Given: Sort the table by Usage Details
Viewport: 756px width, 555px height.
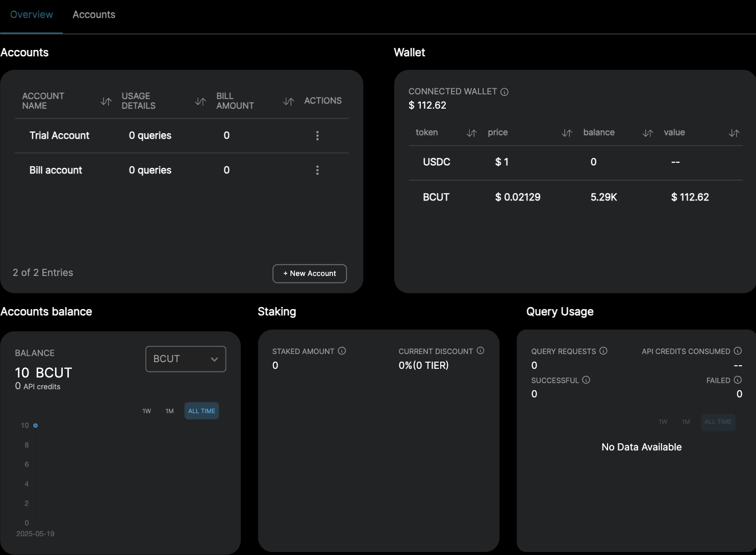Looking at the screenshot, I should 200,101.
